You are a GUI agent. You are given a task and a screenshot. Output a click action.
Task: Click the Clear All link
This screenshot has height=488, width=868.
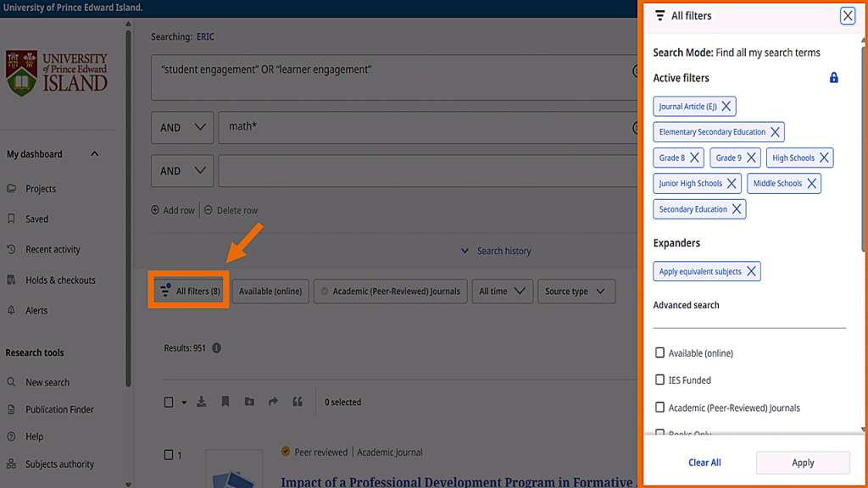[x=704, y=463]
